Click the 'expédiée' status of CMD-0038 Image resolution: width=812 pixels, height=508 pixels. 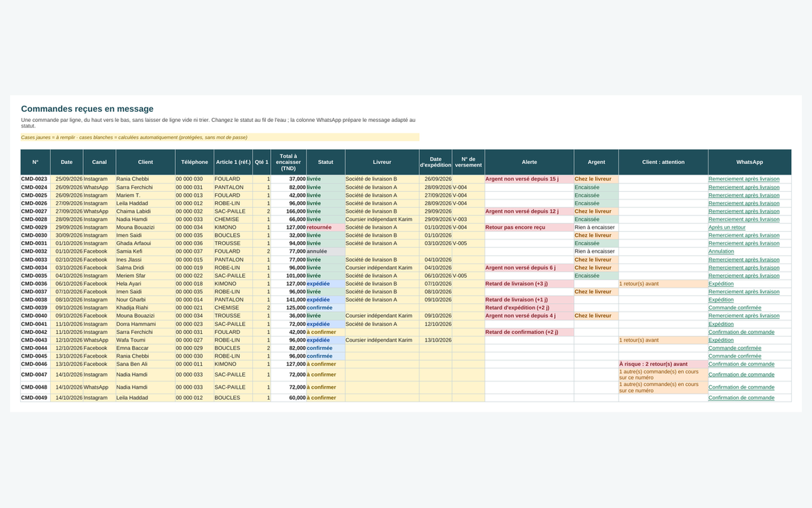pyautogui.click(x=325, y=299)
